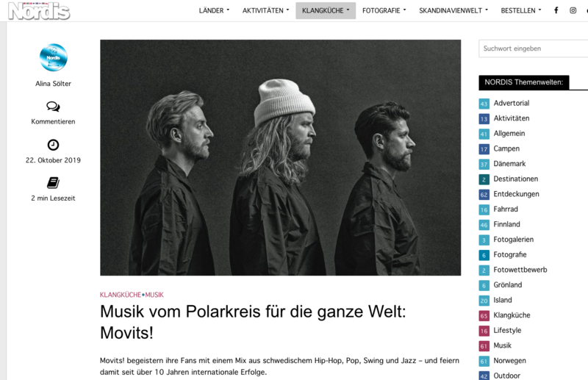Click the Klangküche count badge 65

[484, 315]
